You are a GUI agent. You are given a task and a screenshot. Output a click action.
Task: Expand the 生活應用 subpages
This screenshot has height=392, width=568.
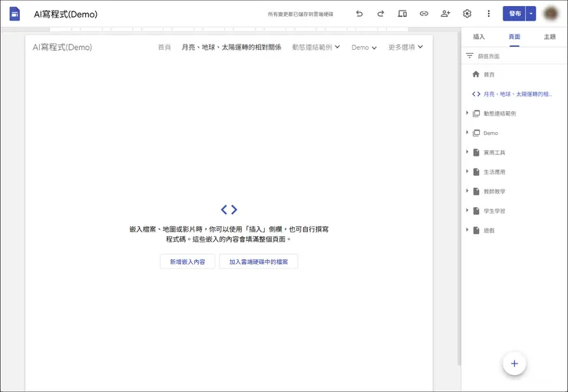[467, 172]
